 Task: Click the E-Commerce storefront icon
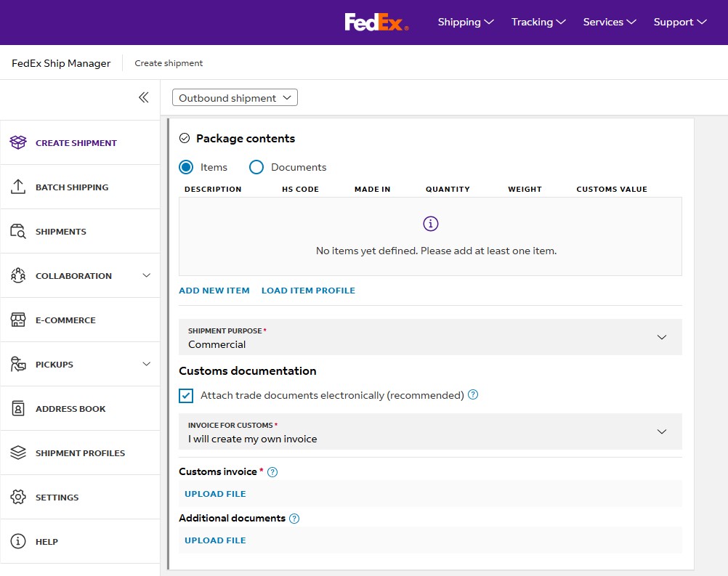coord(18,320)
